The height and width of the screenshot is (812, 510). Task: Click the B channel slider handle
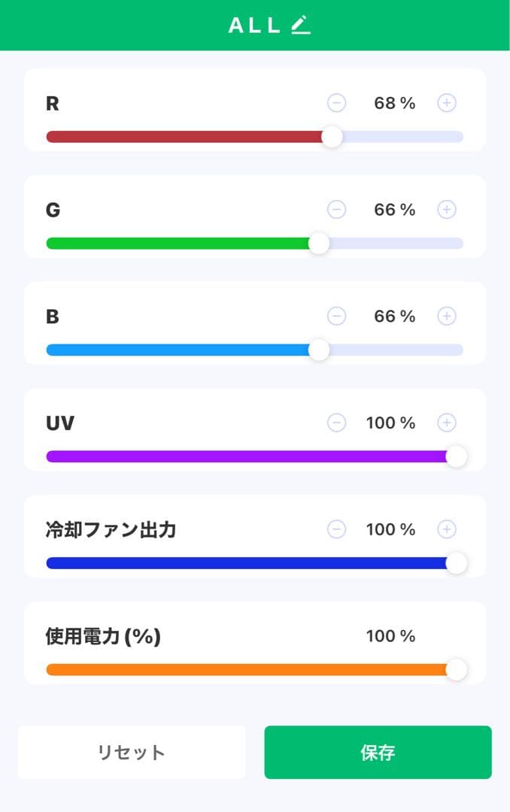319,350
